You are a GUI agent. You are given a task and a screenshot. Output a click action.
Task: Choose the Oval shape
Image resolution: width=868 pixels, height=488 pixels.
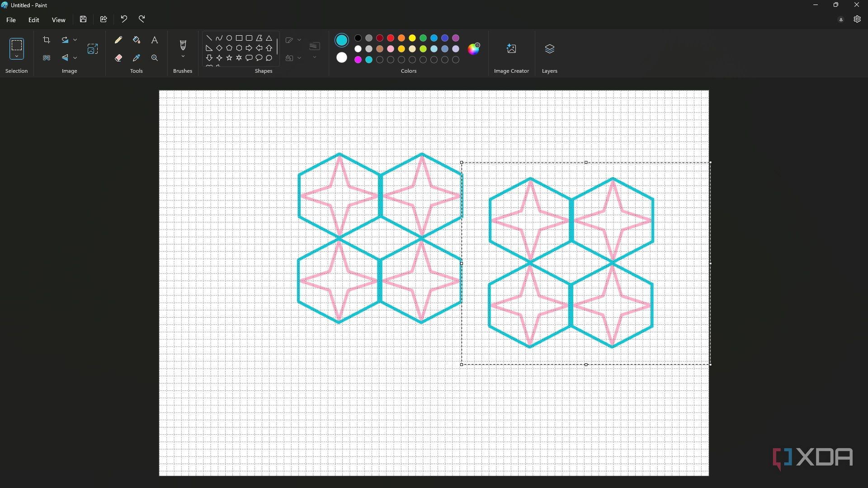coord(229,38)
